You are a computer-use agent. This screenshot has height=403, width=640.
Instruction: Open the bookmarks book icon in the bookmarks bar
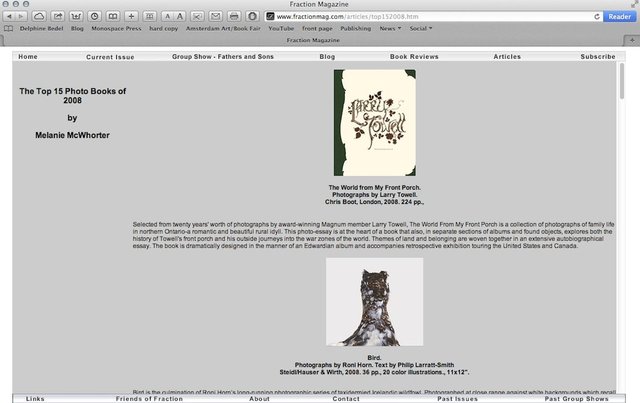point(9,29)
